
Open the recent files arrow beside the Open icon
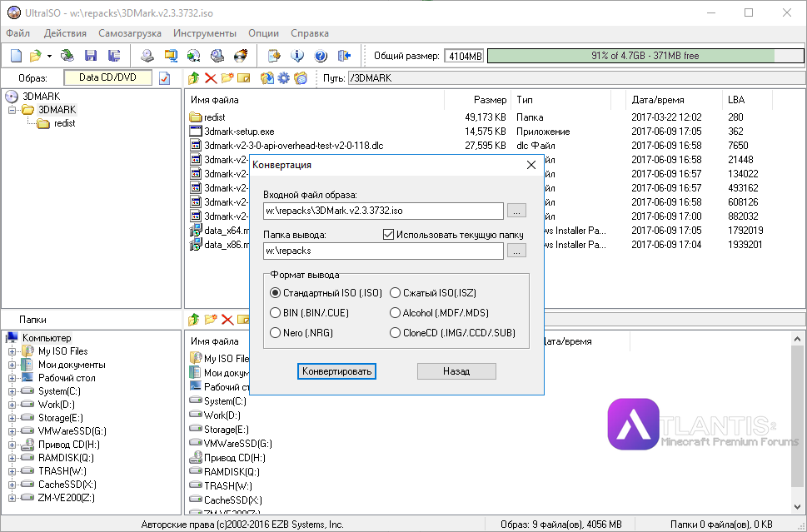(x=49, y=56)
